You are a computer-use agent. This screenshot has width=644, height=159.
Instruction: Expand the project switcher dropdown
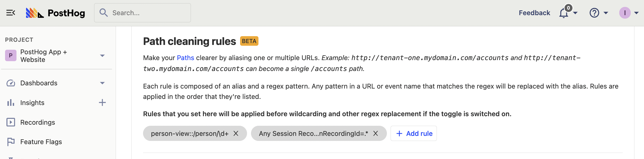(102, 56)
